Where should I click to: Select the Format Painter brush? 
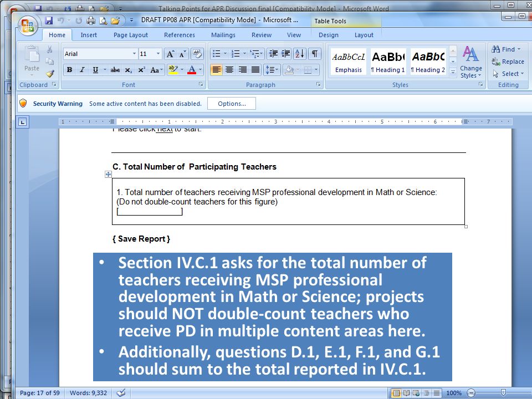coord(50,73)
